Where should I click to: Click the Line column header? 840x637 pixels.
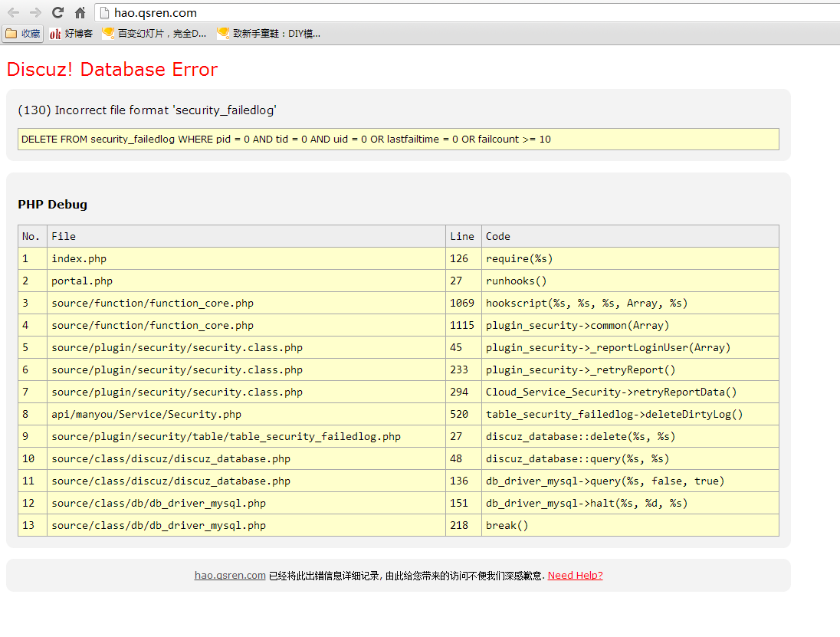click(464, 236)
